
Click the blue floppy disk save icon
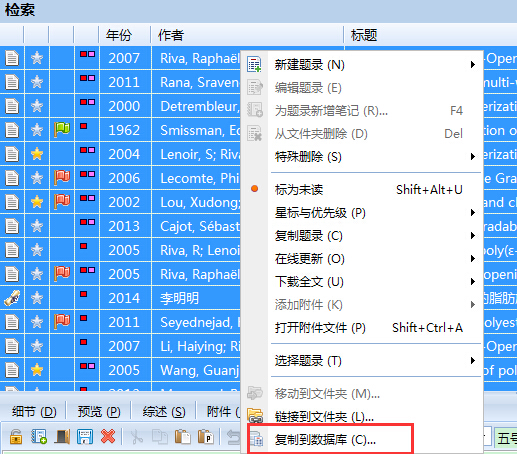point(85,436)
